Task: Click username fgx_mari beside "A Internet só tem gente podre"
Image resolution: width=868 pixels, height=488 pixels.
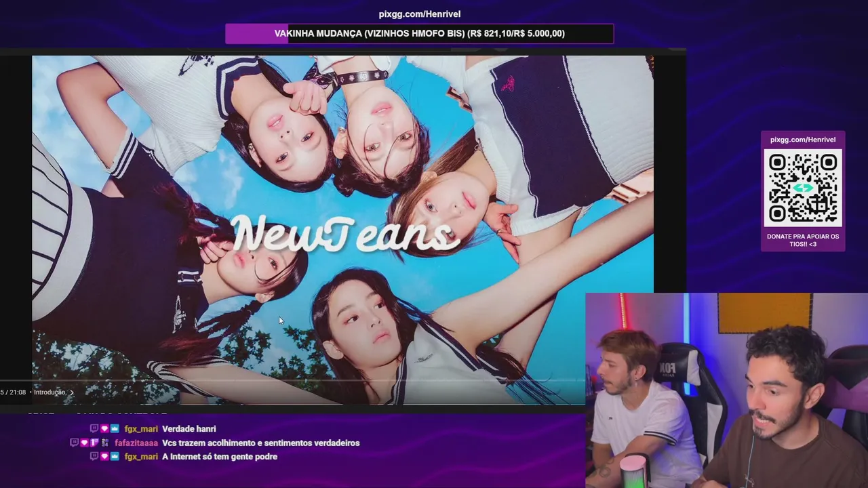Action: click(x=141, y=457)
